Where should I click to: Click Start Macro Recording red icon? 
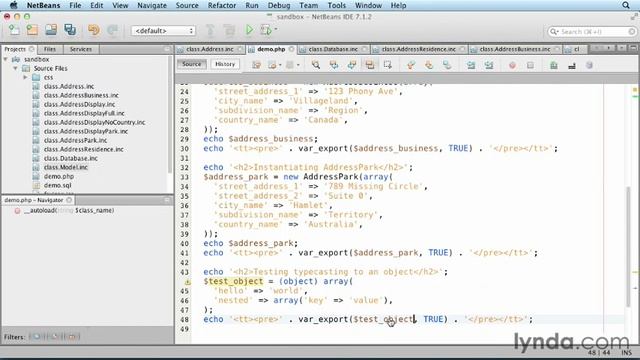click(512, 65)
